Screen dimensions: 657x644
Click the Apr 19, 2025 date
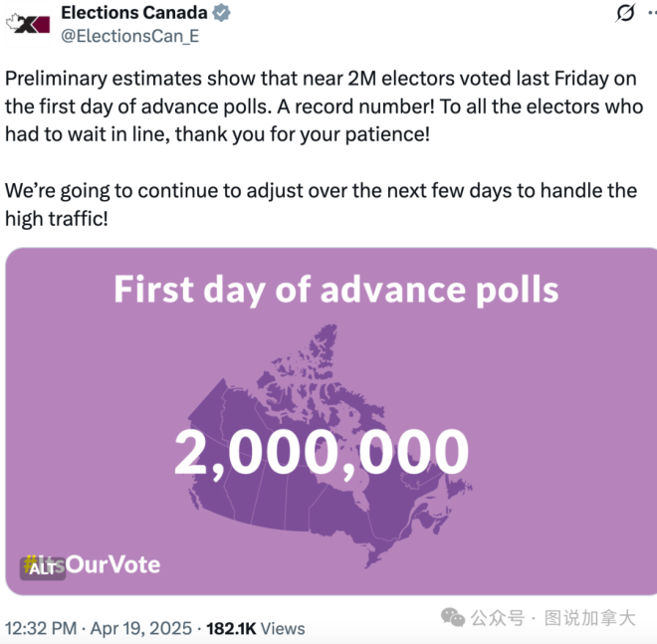141,628
